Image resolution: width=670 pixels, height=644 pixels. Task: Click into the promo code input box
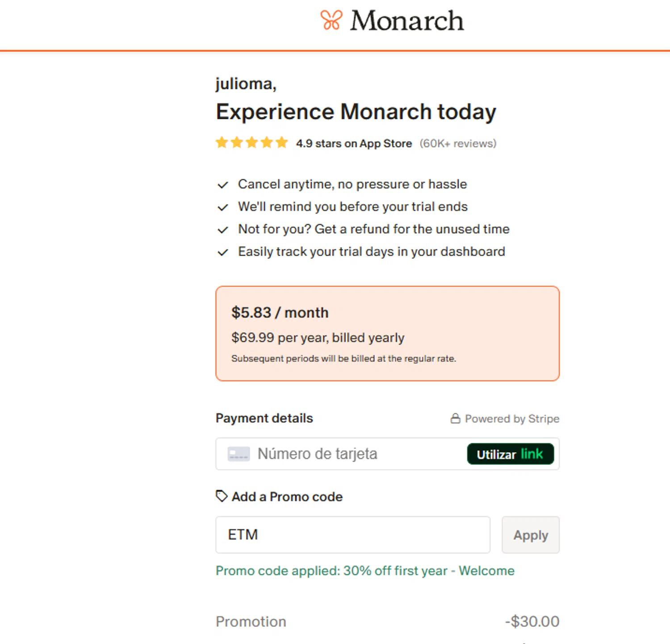tap(353, 535)
